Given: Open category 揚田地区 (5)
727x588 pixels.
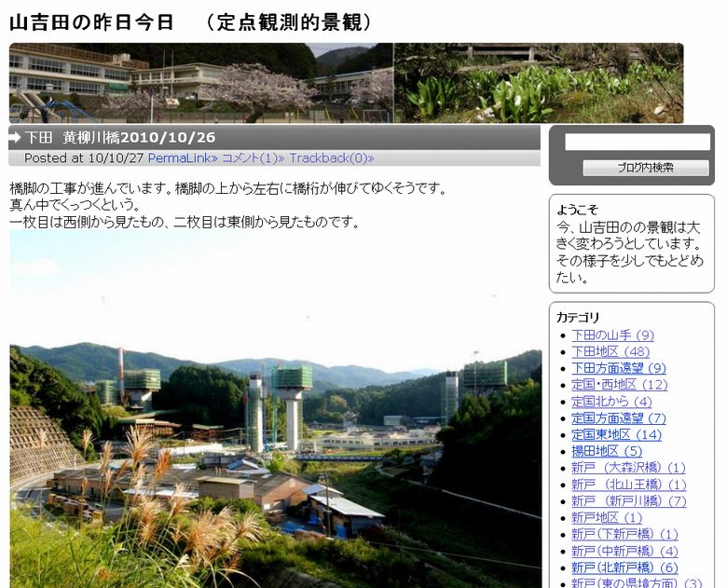Looking at the screenshot, I should coord(607,451).
